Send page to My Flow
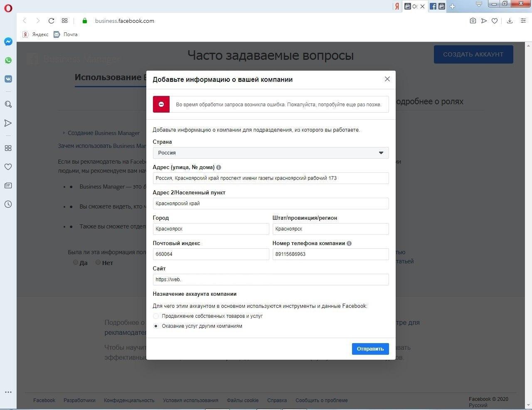Screen dimensions: 532x410 (484, 21)
